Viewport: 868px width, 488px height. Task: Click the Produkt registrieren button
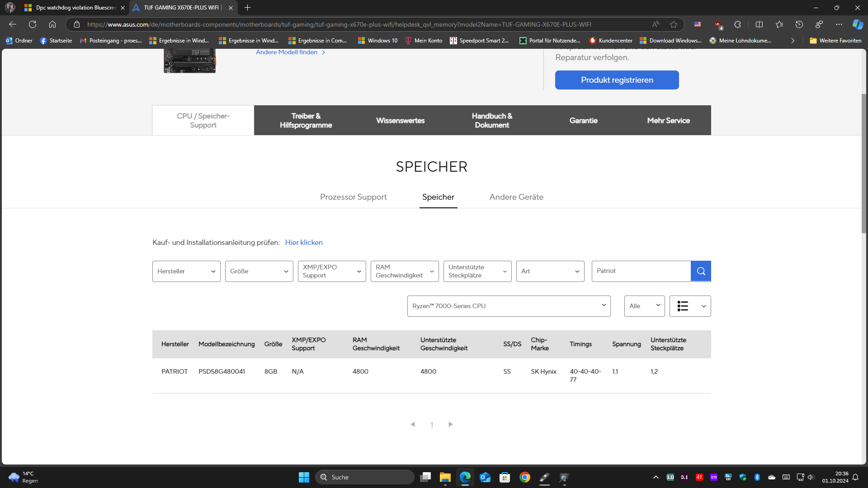point(617,80)
